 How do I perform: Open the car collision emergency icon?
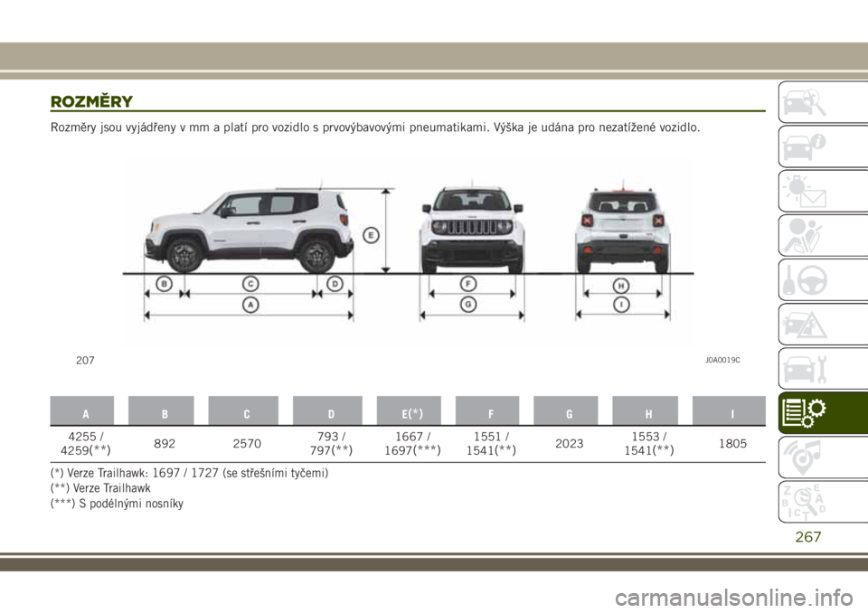point(823,324)
